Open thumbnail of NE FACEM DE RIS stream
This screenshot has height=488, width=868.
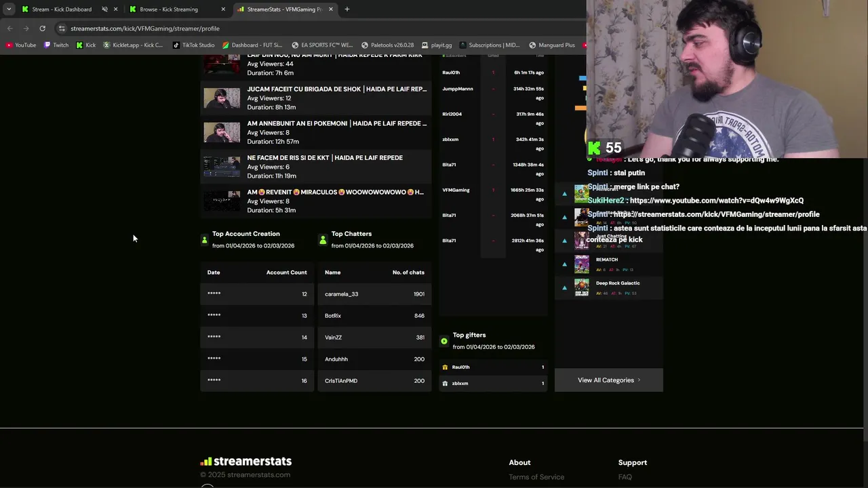point(222,167)
